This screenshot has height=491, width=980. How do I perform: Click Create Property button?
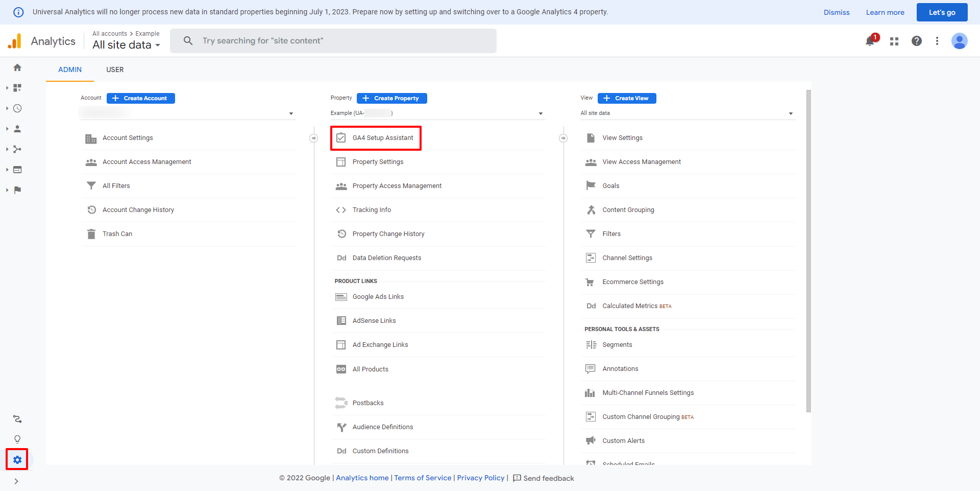click(x=392, y=98)
